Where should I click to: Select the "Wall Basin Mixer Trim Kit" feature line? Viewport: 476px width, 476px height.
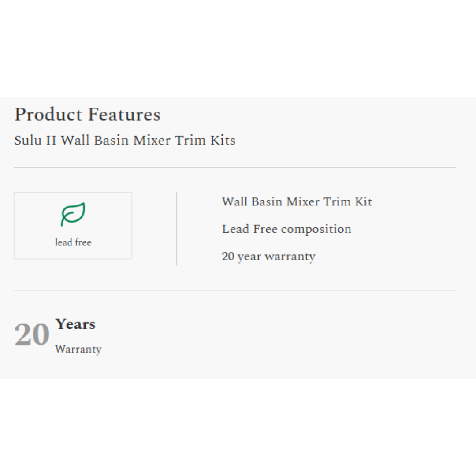[297, 202]
